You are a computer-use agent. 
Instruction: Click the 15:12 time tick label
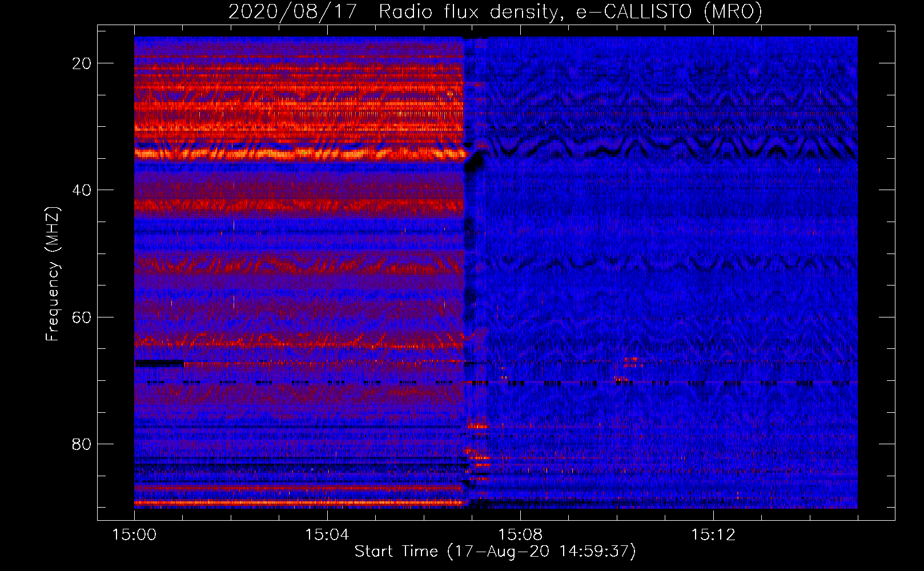point(713,535)
